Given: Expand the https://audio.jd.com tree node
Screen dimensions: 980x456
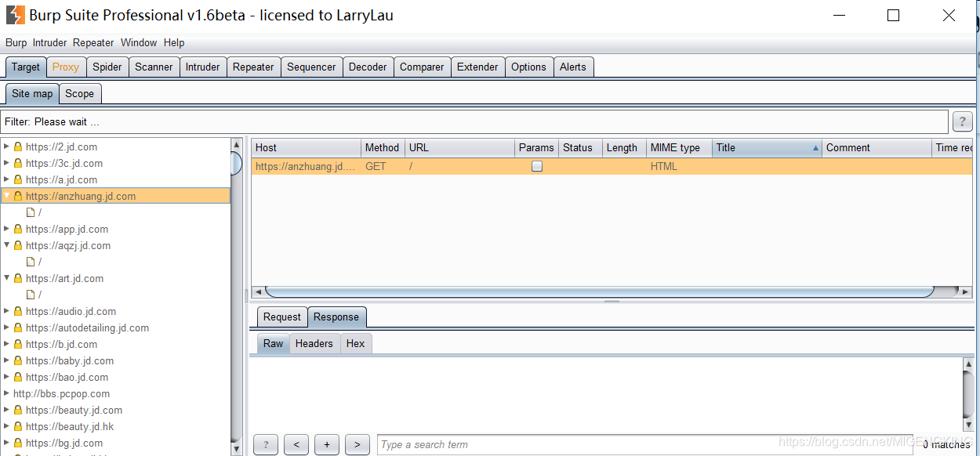Looking at the screenshot, I should click(7, 311).
